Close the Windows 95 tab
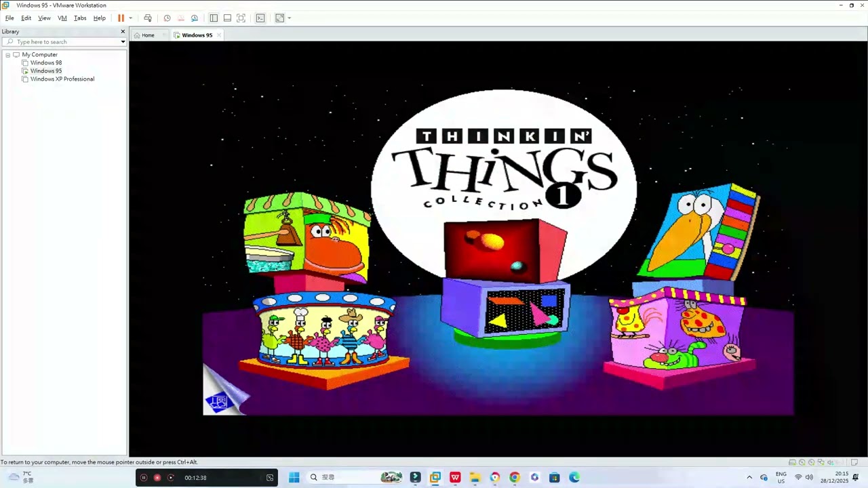 tap(218, 35)
